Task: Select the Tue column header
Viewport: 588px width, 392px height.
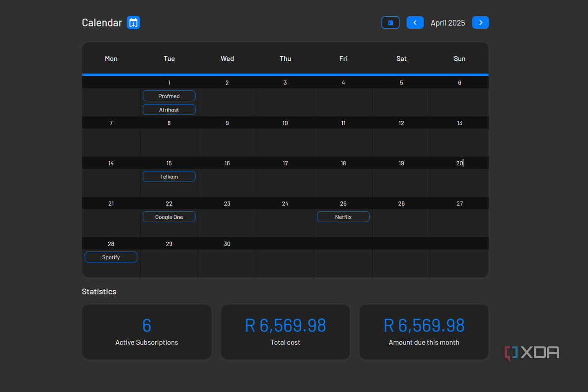Action: (x=169, y=59)
